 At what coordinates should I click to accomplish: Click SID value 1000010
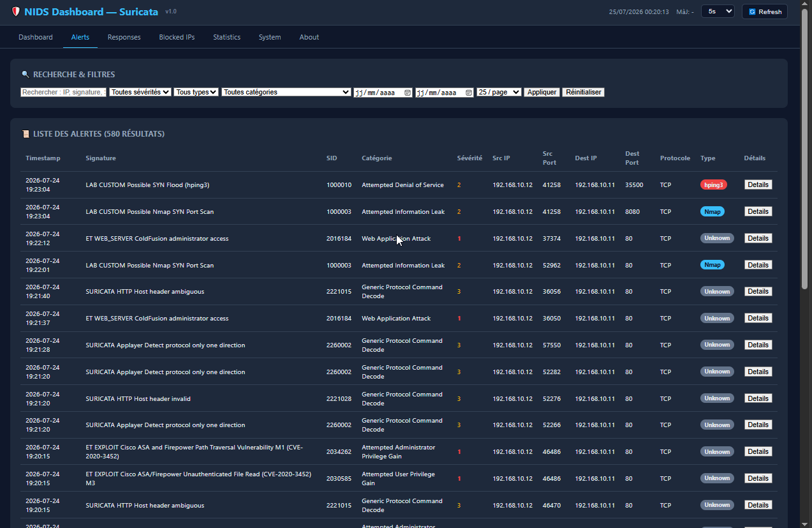point(339,185)
